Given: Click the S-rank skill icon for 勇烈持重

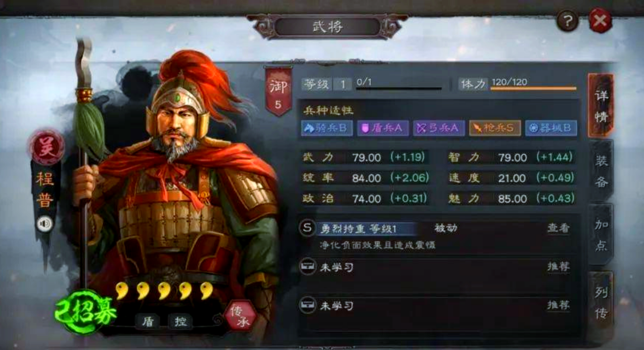Looking at the screenshot, I should coord(307,228).
